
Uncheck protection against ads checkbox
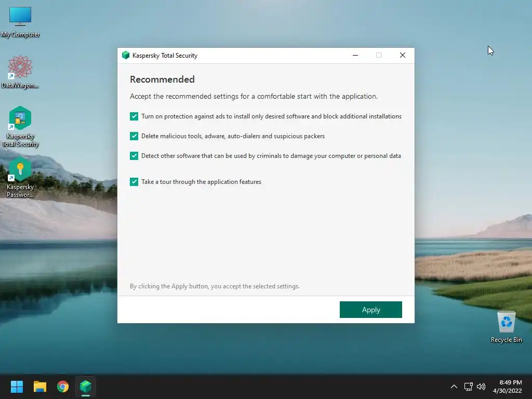tap(134, 116)
